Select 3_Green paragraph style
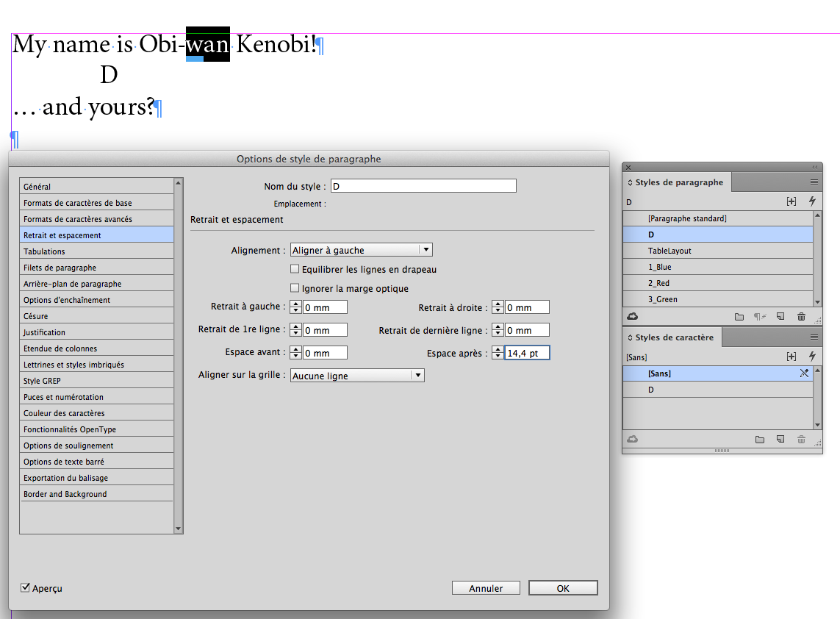This screenshot has height=619, width=840. click(x=718, y=299)
